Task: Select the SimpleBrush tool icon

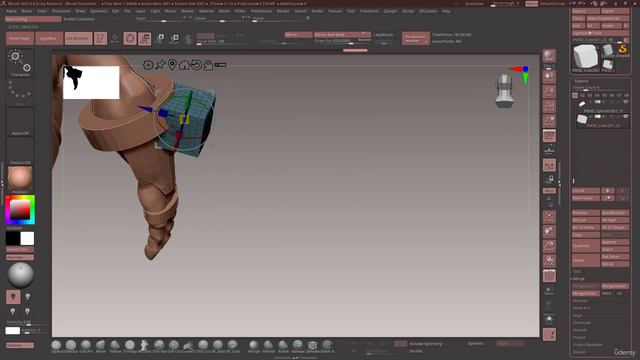Action: pos(622,49)
